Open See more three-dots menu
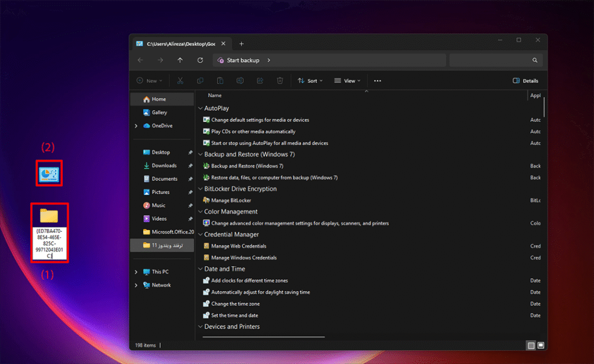The image size is (594, 364). coord(378,81)
